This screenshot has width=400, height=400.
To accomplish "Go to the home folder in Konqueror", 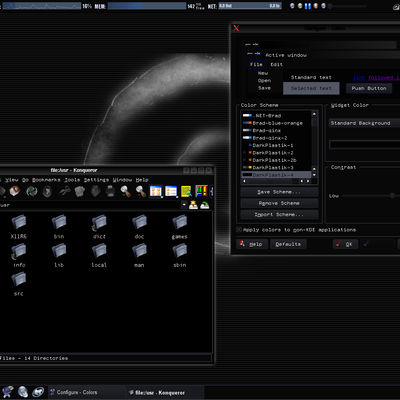I will [15, 191].
